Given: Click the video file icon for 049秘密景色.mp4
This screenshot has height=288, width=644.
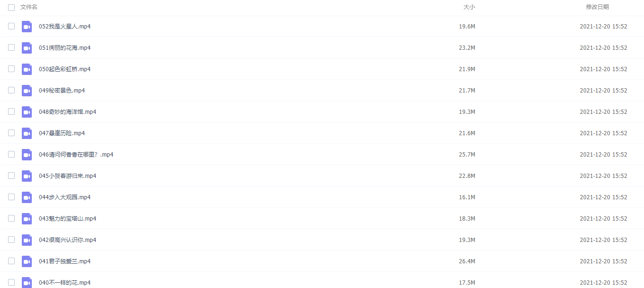Looking at the screenshot, I should [27, 91].
